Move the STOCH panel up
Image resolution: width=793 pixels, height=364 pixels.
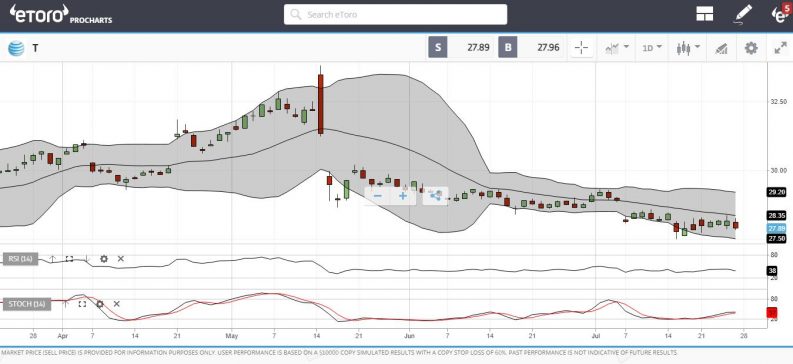[x=65, y=303]
